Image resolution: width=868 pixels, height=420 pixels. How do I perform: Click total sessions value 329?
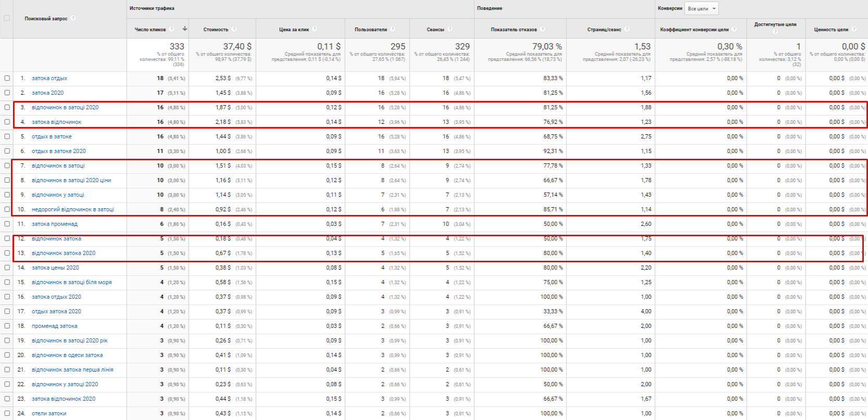tap(462, 46)
